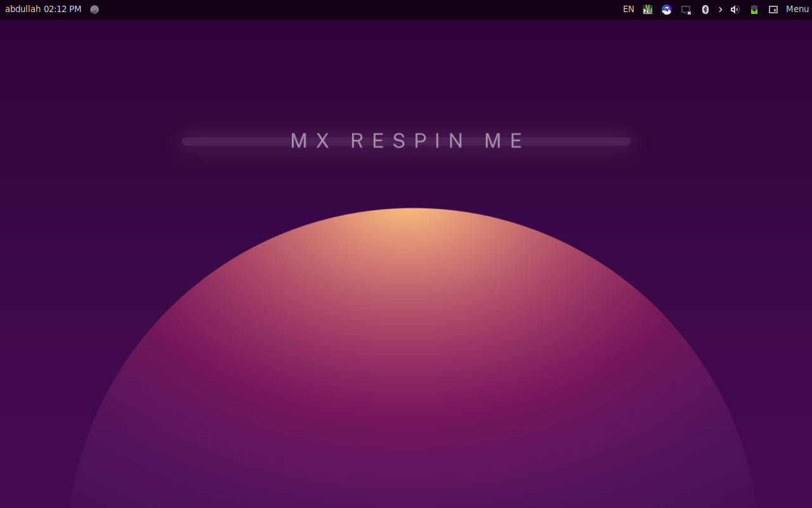Click the magenta lower part of the sphere
This screenshot has height=508, width=812.
(x=412, y=413)
